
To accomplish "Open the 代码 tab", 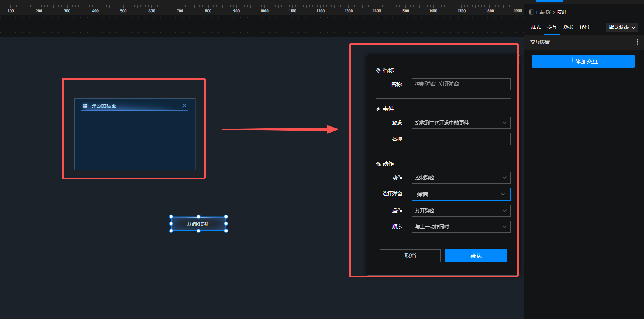I will pyautogui.click(x=584, y=27).
